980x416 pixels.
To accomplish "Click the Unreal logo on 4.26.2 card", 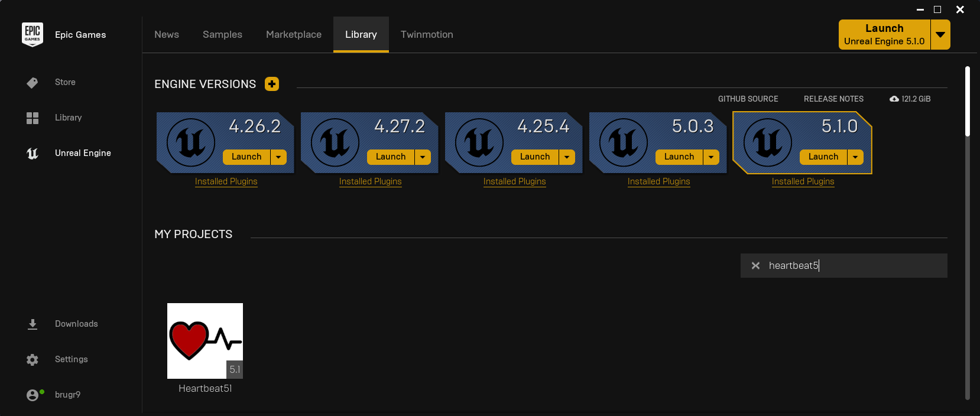I will click(190, 142).
